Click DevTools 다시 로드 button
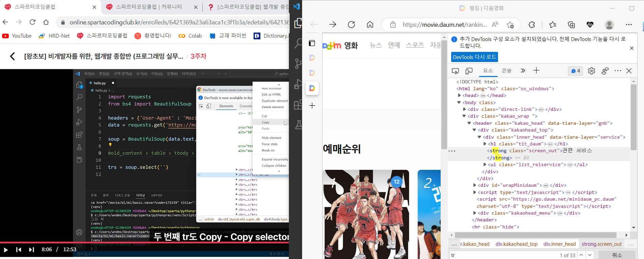The width and height of the screenshot is (644, 259). click(474, 57)
